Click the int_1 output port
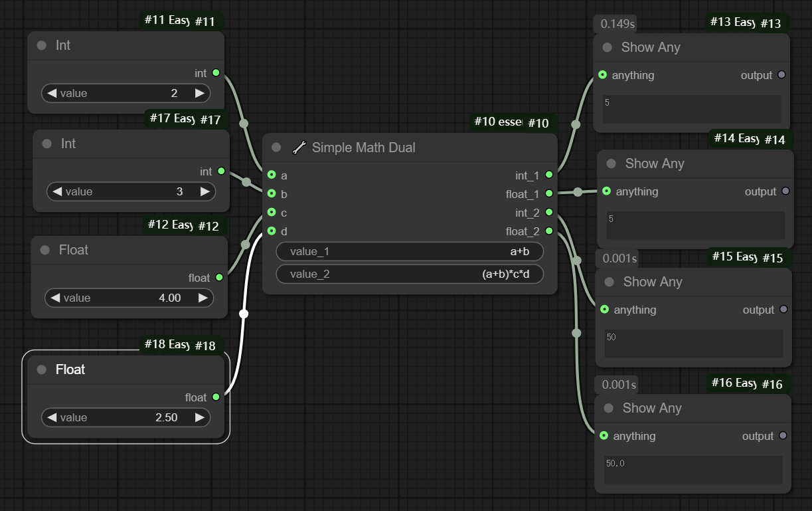812x511 pixels. [x=549, y=175]
